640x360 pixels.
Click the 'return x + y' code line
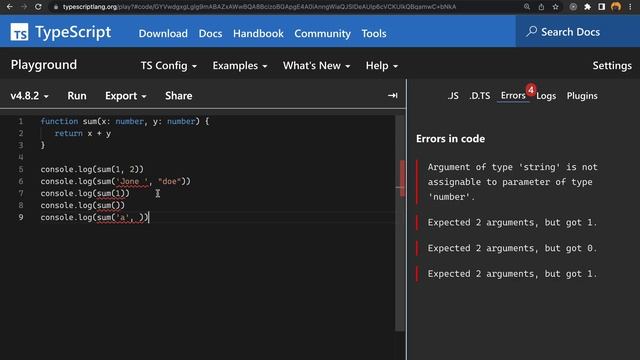pos(83,133)
